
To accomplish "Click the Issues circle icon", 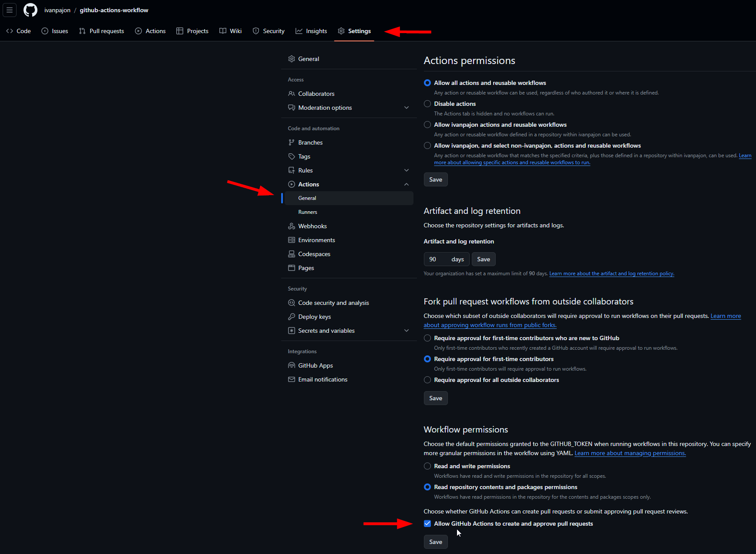I will point(45,31).
